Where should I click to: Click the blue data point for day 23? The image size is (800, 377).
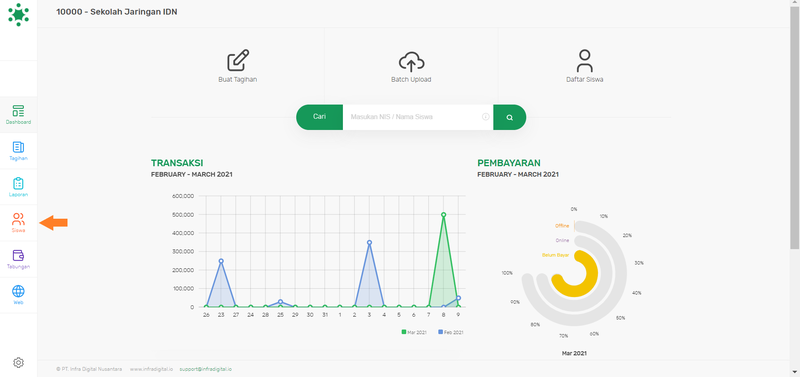[221, 261]
